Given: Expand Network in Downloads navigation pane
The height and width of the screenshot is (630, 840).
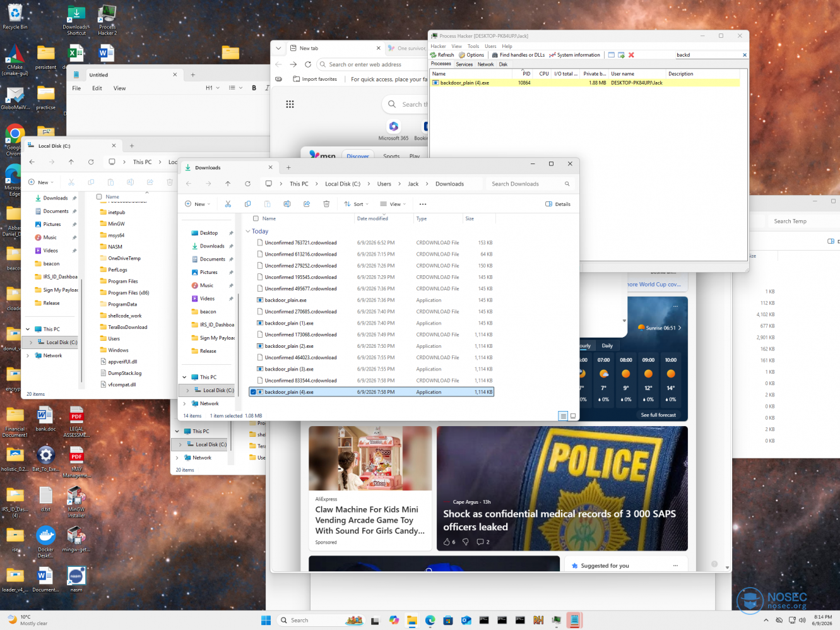Looking at the screenshot, I should click(x=184, y=403).
